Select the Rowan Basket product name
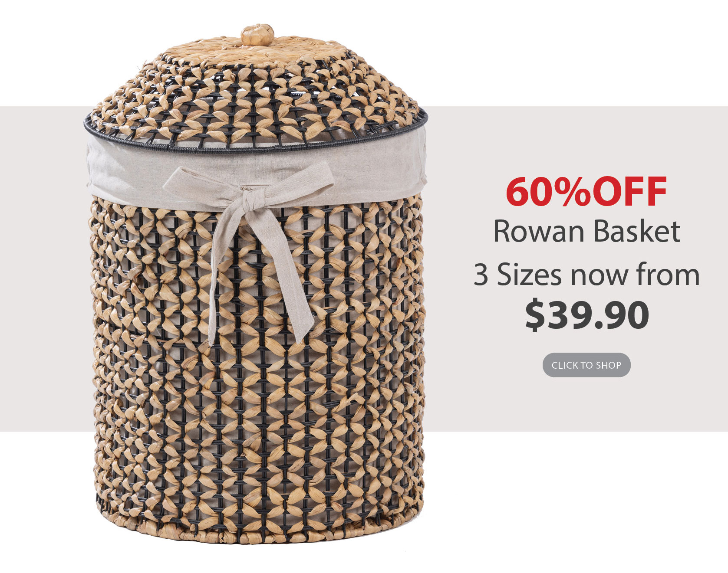The height and width of the screenshot is (573, 728). click(x=586, y=232)
